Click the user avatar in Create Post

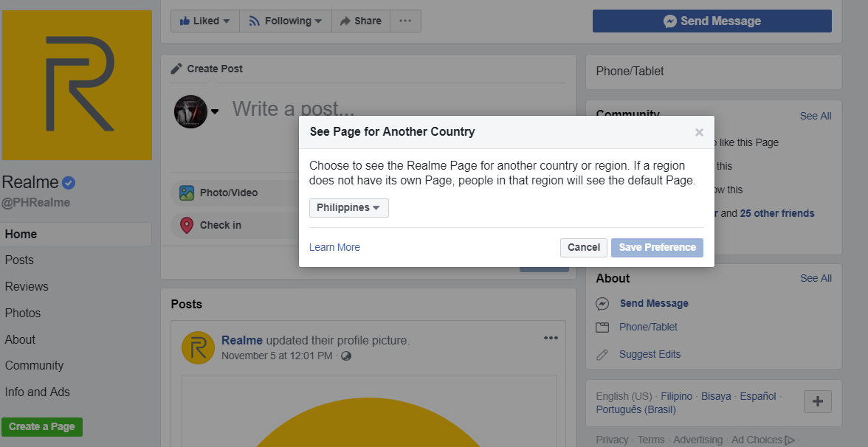click(x=191, y=111)
